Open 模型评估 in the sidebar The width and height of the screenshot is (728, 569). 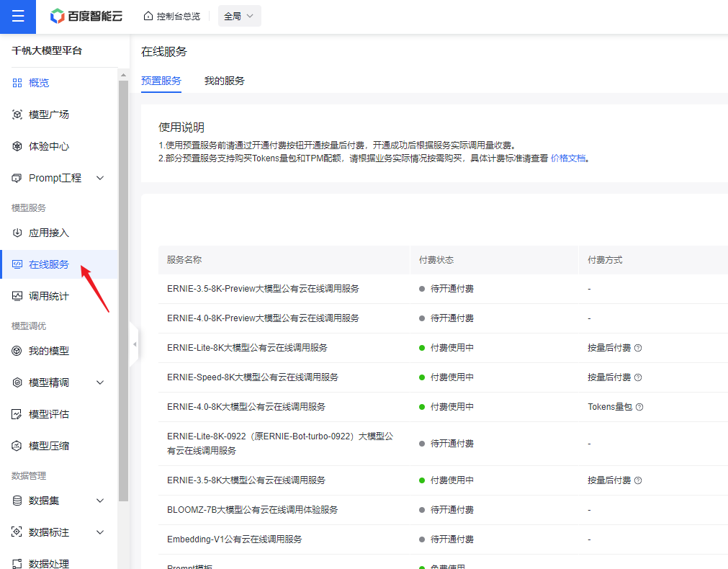click(49, 414)
